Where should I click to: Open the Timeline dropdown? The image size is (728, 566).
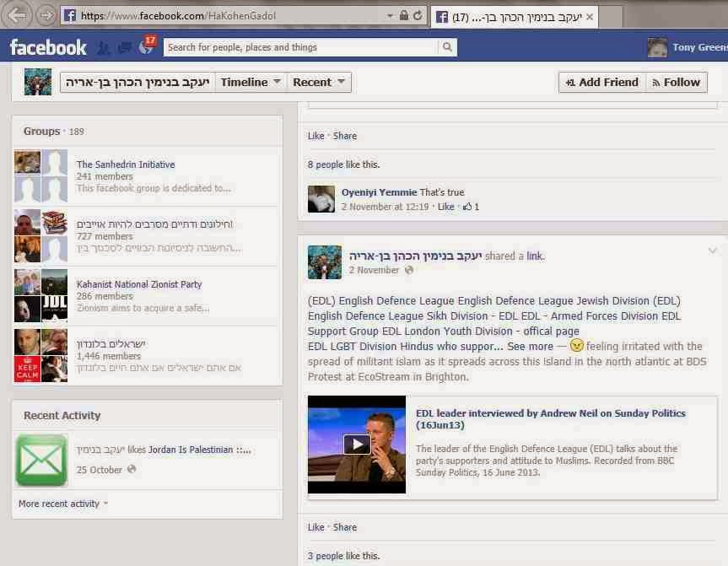click(x=251, y=82)
